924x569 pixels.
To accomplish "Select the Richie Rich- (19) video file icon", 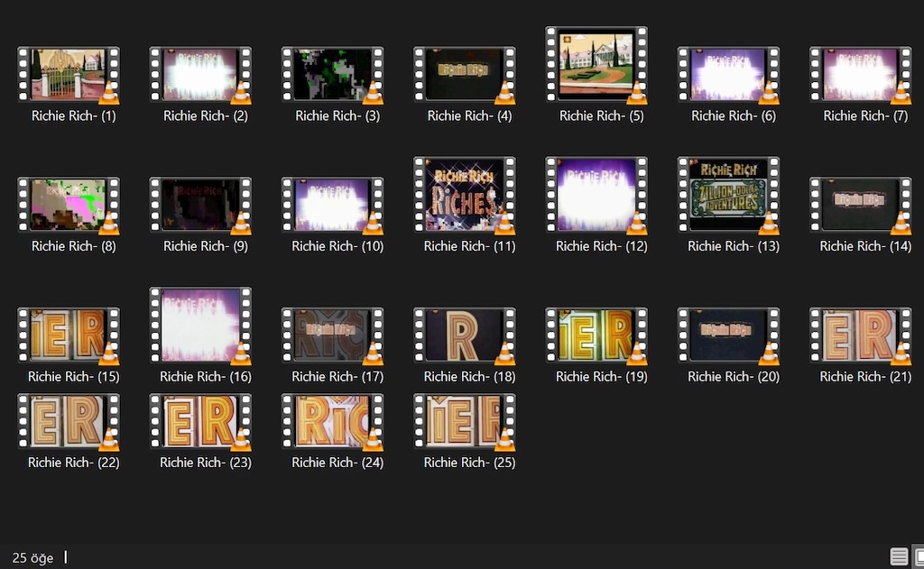I will click(x=596, y=334).
